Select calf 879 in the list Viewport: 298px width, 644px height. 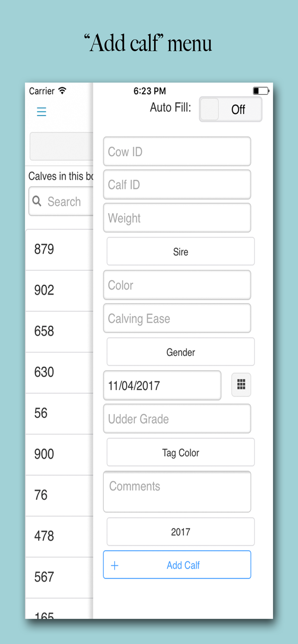click(59, 250)
